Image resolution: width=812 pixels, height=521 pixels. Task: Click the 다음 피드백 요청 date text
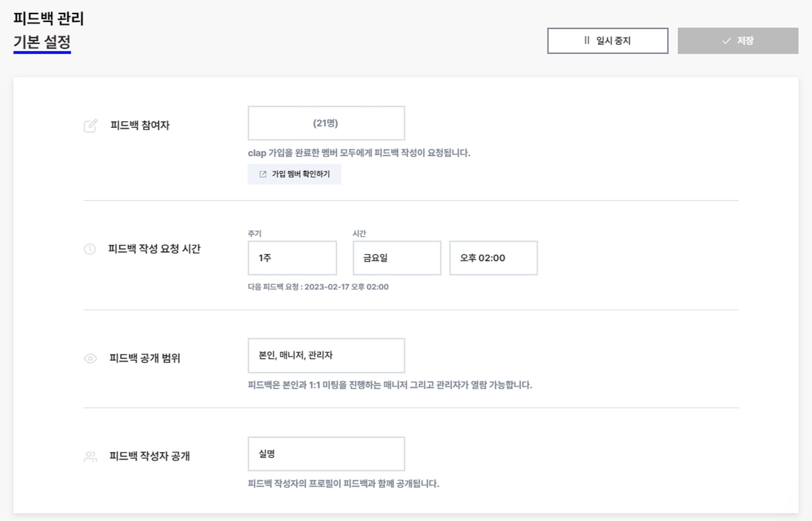pos(318,287)
